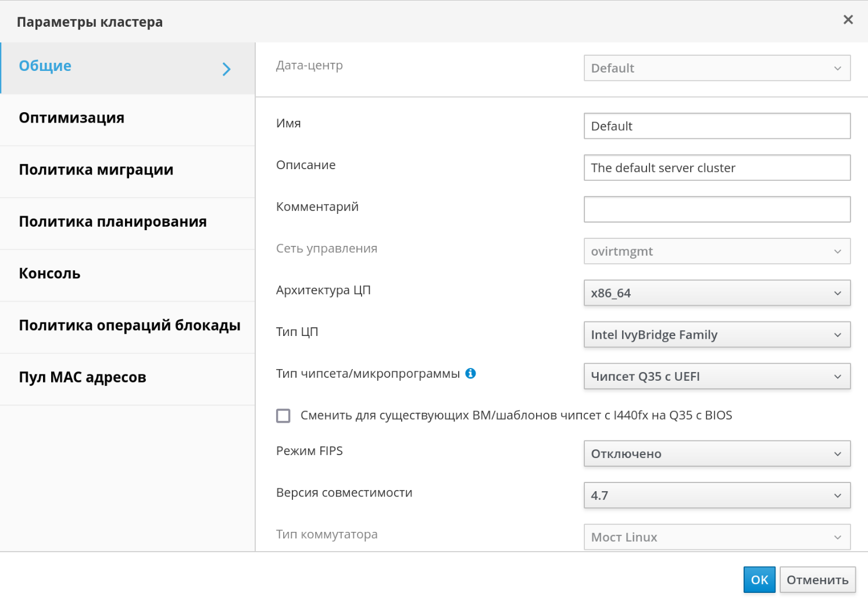
Task: Expand the Тип ЦП dropdown list
Action: 716,335
